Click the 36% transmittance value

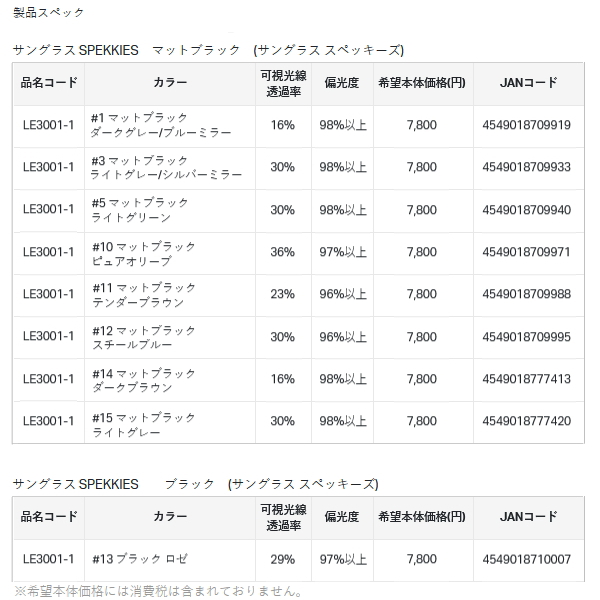[x=282, y=252]
